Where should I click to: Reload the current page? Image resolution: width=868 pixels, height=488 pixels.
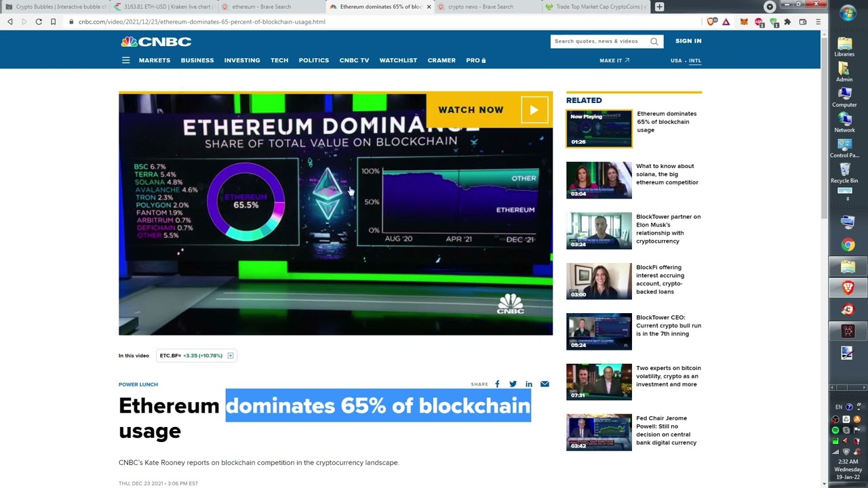point(39,22)
